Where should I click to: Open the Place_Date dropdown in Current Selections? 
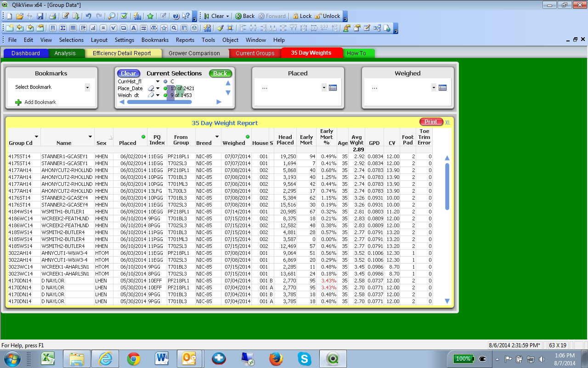[x=158, y=88]
